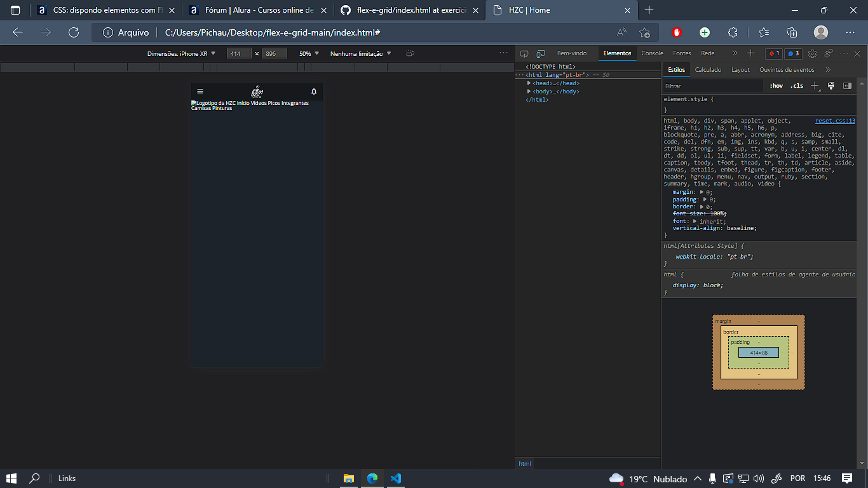Screen dimensions: 868x488
Task: Expand the padding shorthand property triangle
Action: pyautogui.click(x=705, y=199)
